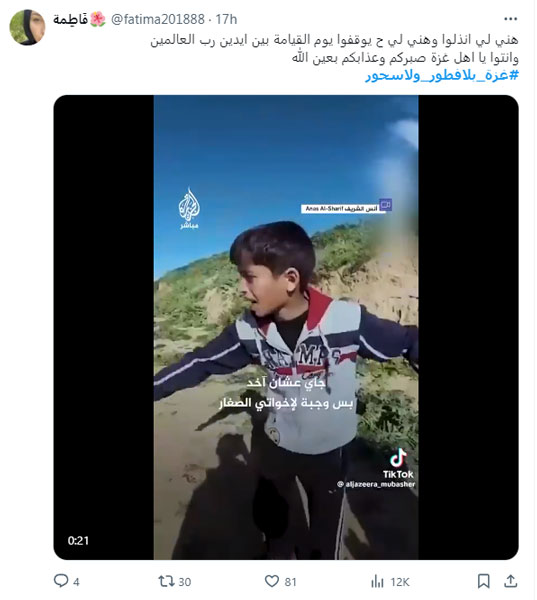This screenshot has height=600, width=537.
Task: Play the embedded video
Action: (x=286, y=327)
